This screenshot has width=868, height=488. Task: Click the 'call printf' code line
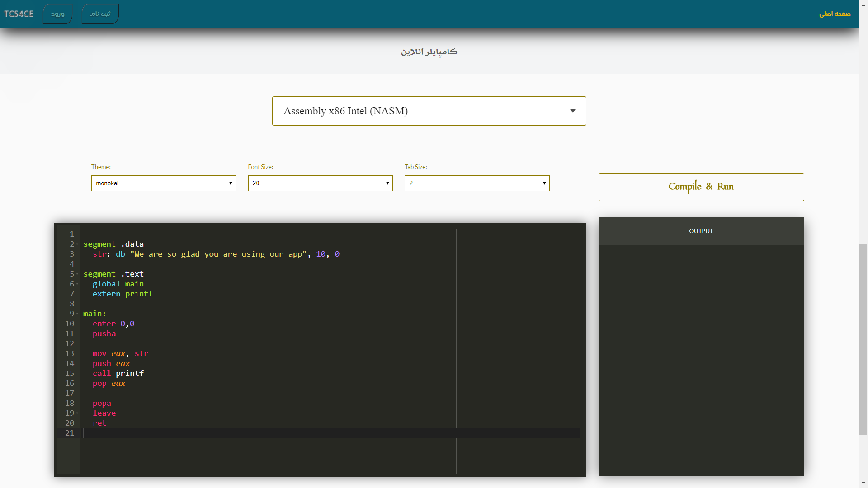click(118, 373)
